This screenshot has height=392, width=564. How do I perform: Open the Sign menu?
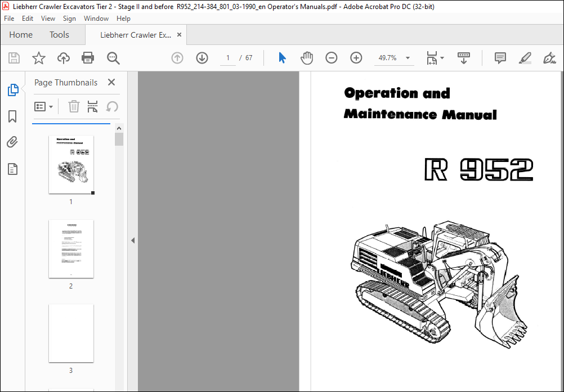(69, 19)
